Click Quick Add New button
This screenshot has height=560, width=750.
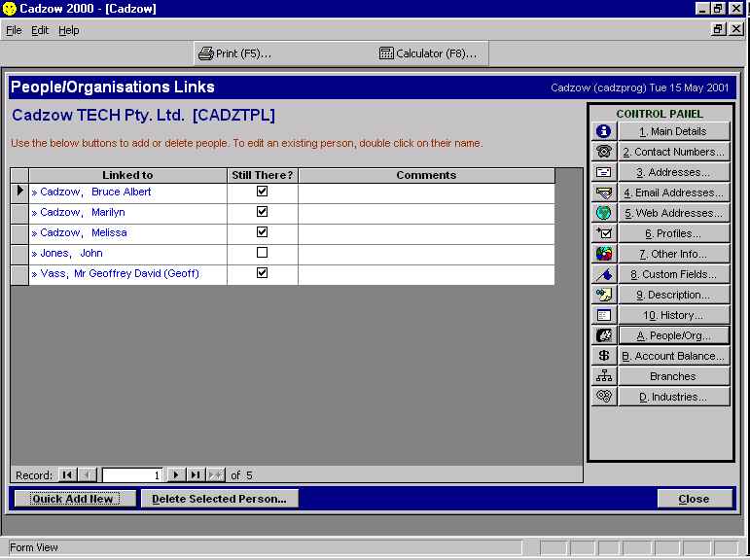pyautogui.click(x=75, y=499)
